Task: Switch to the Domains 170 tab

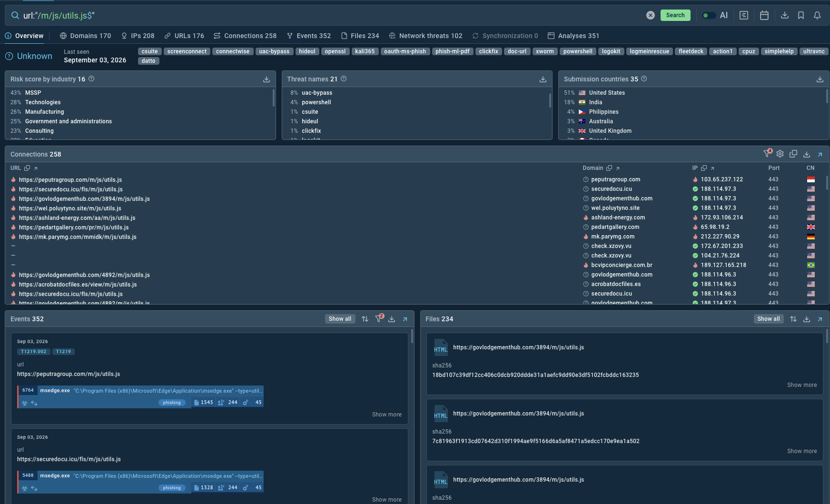Action: point(86,36)
